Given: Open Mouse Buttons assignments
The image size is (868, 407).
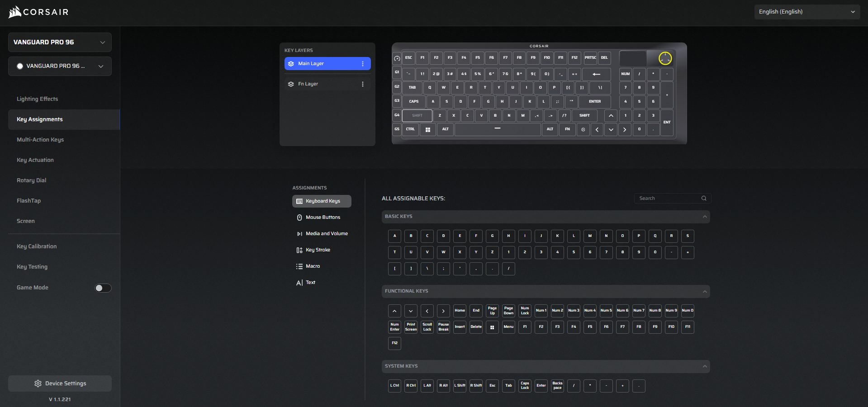Looking at the screenshot, I should tap(322, 218).
